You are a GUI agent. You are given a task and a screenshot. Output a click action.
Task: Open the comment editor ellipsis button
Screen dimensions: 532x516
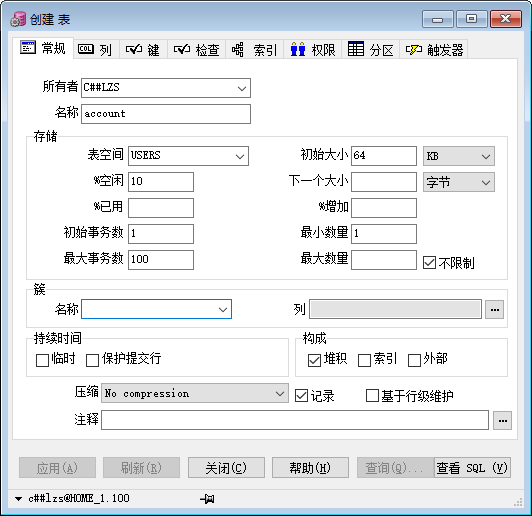(x=502, y=420)
